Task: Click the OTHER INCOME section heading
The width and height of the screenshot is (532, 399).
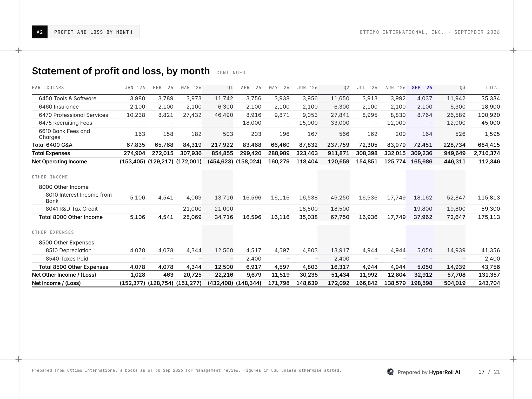Action: click(x=50, y=177)
